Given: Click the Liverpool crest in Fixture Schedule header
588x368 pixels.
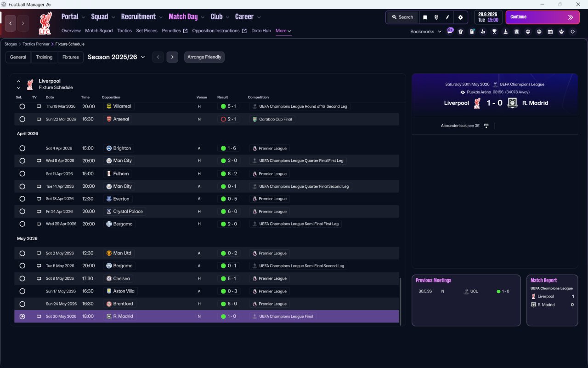Looking at the screenshot, I should [30, 85].
